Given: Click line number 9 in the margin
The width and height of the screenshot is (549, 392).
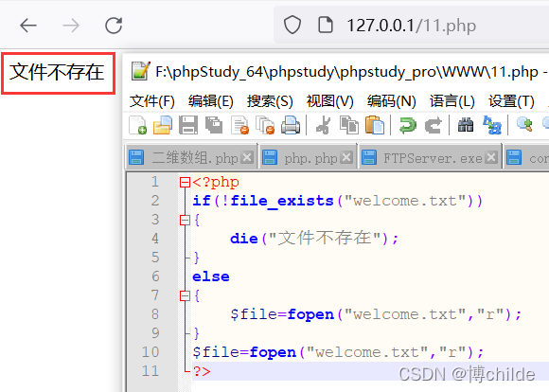Looking at the screenshot, I should point(155,333).
